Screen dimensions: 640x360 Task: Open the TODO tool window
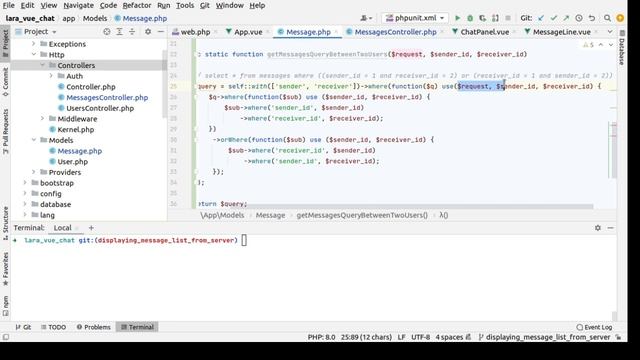tap(53, 327)
